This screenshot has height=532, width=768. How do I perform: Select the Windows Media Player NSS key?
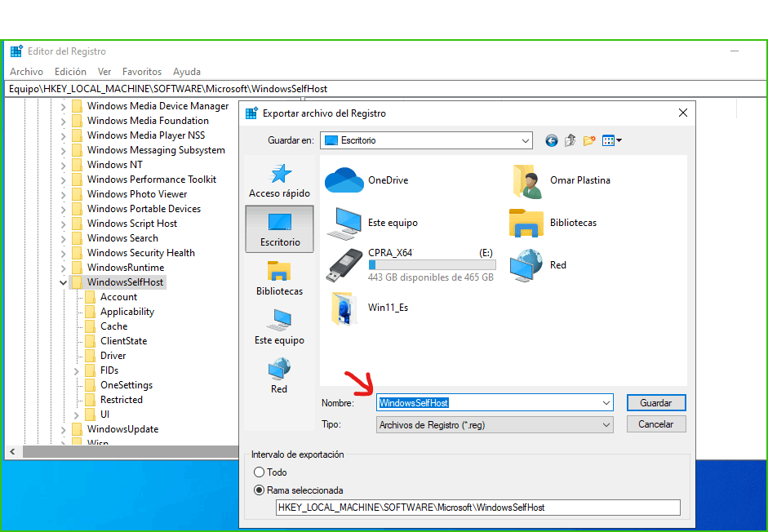pos(146,135)
